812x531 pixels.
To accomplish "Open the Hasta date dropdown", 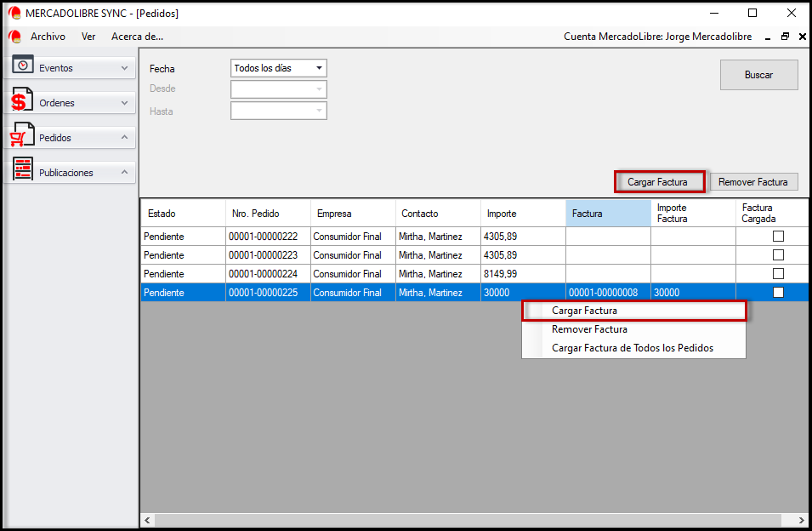I will coord(319,111).
